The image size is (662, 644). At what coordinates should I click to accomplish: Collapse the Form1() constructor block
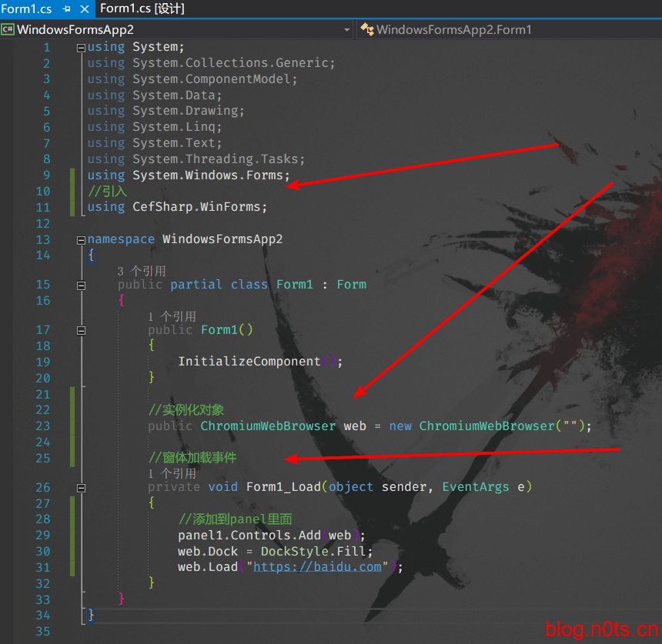[81, 330]
